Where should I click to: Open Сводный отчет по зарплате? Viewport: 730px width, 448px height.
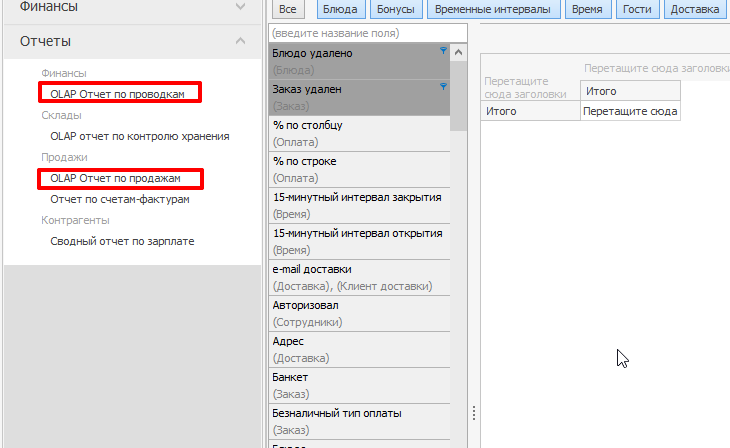pos(122,241)
